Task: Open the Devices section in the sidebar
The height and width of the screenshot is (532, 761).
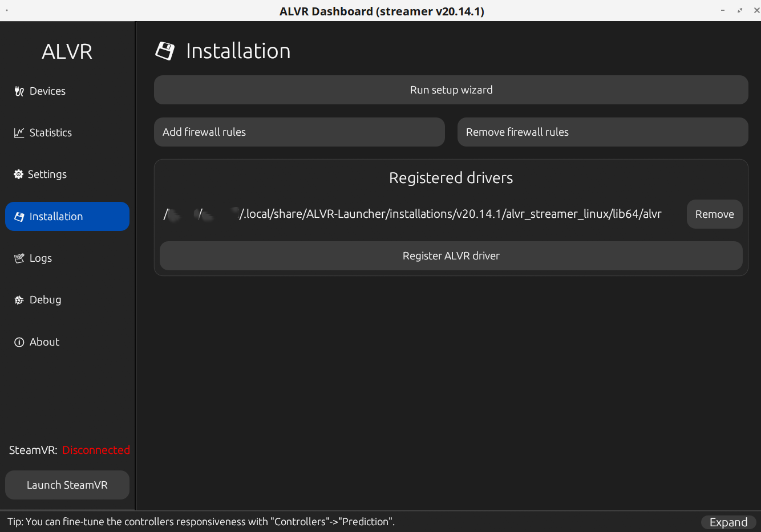Action: point(67,91)
